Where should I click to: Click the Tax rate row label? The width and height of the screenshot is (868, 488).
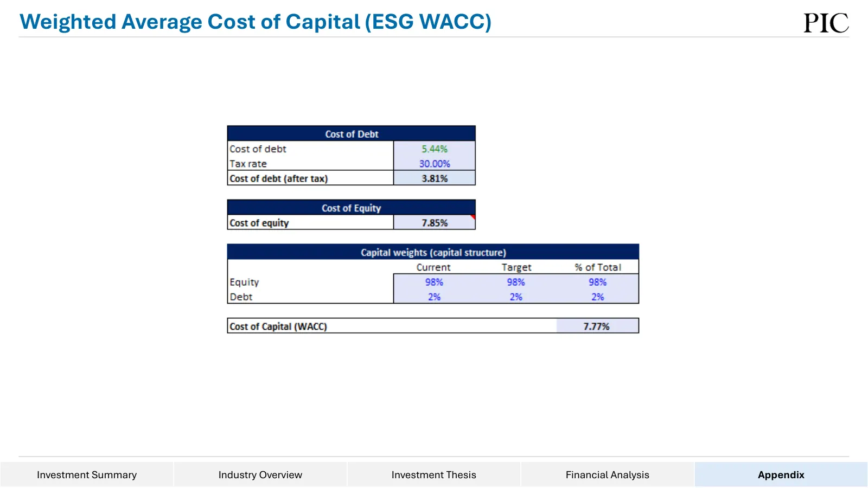[248, 164]
